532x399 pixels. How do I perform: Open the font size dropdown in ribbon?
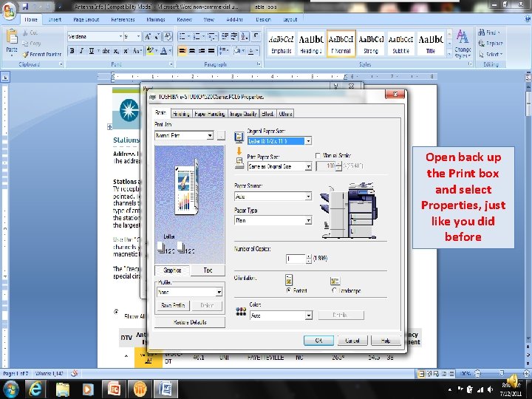pos(138,36)
